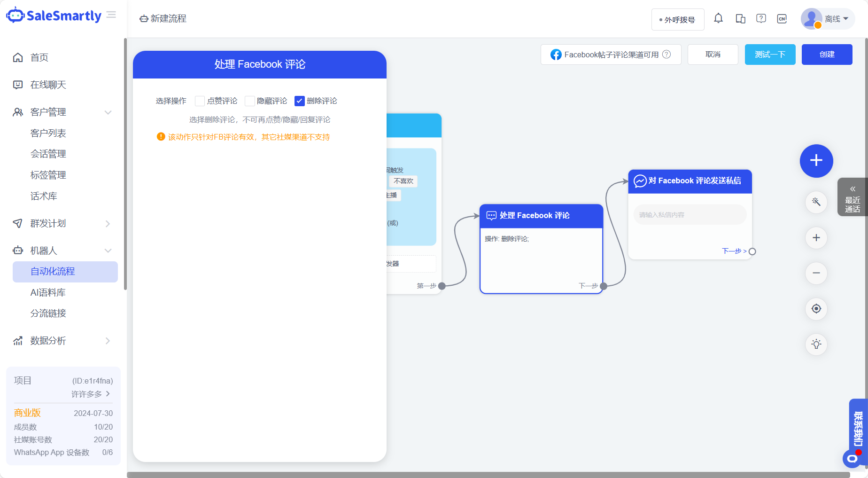This screenshot has width=868, height=478.
Task: Center the canvas with target icon
Action: click(x=816, y=309)
